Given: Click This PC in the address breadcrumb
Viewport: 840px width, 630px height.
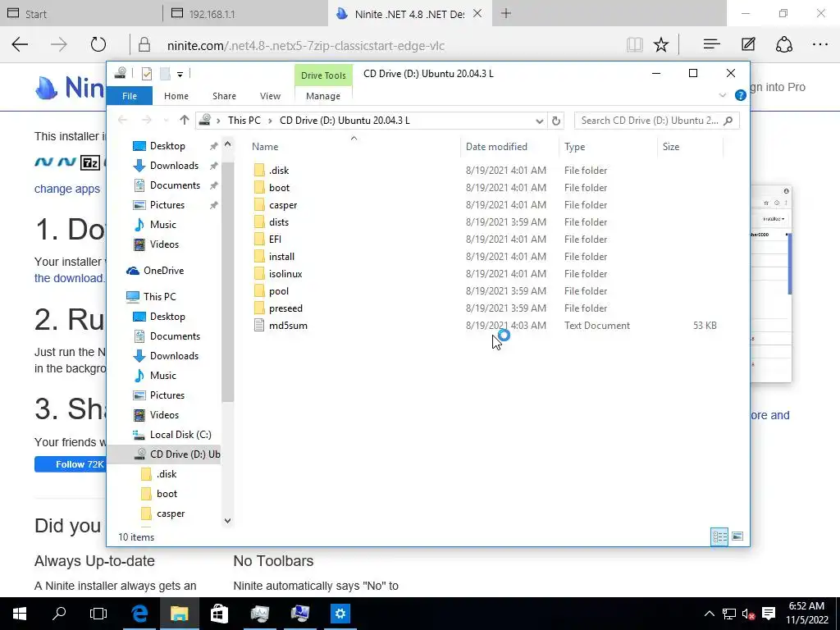Looking at the screenshot, I should [x=244, y=121].
